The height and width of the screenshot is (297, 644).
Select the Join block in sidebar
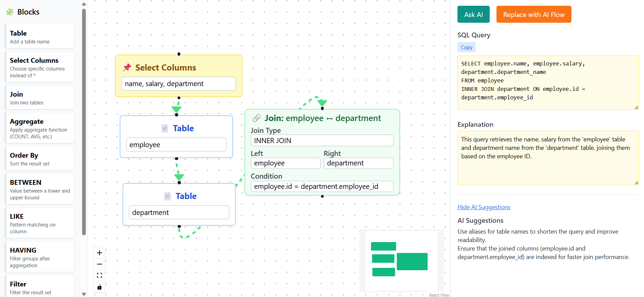coord(40,98)
